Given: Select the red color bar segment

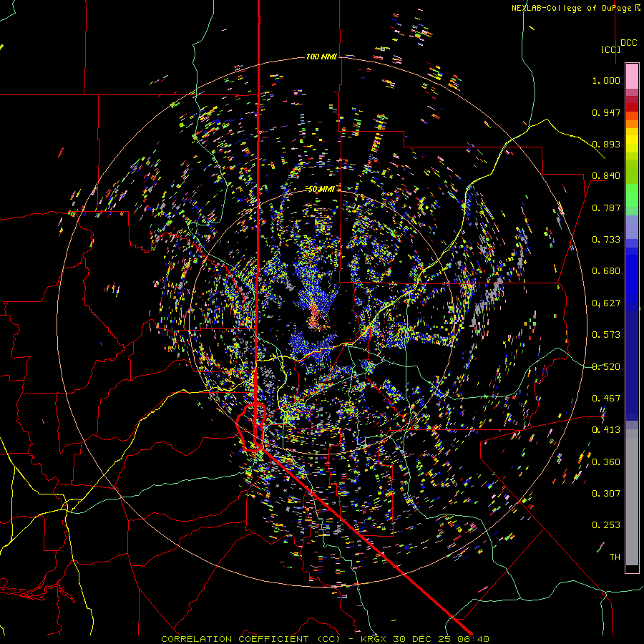Looking at the screenshot, I should click(x=632, y=107).
